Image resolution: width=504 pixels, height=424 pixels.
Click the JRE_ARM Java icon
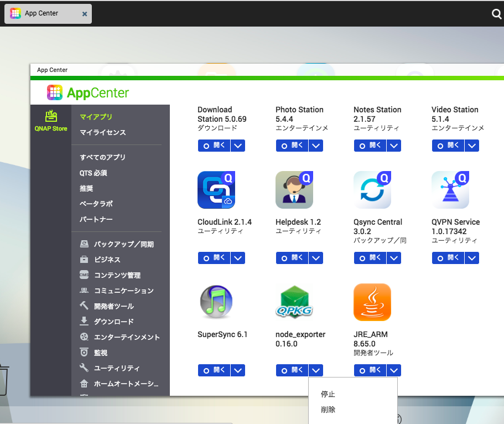[372, 302]
